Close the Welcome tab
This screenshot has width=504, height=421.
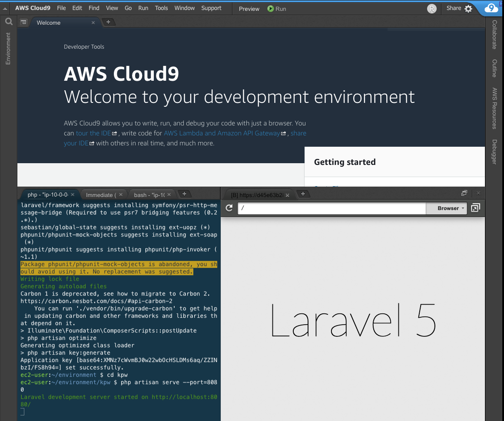click(93, 23)
